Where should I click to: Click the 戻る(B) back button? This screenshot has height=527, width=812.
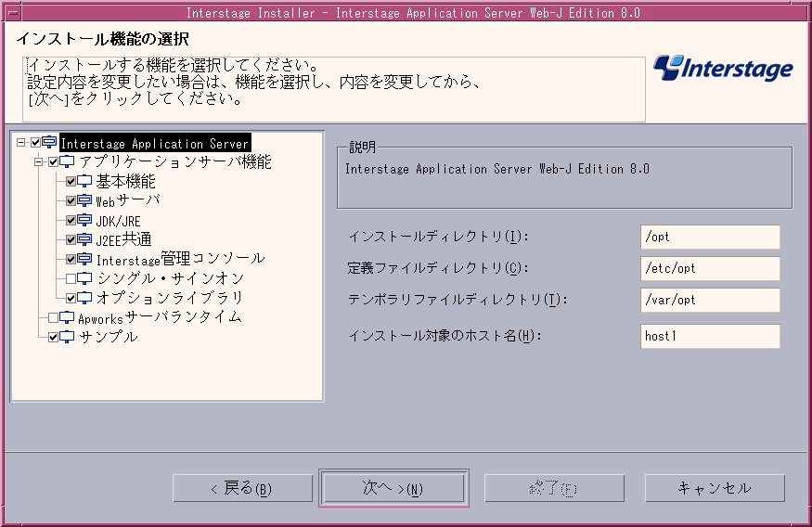tap(242, 488)
